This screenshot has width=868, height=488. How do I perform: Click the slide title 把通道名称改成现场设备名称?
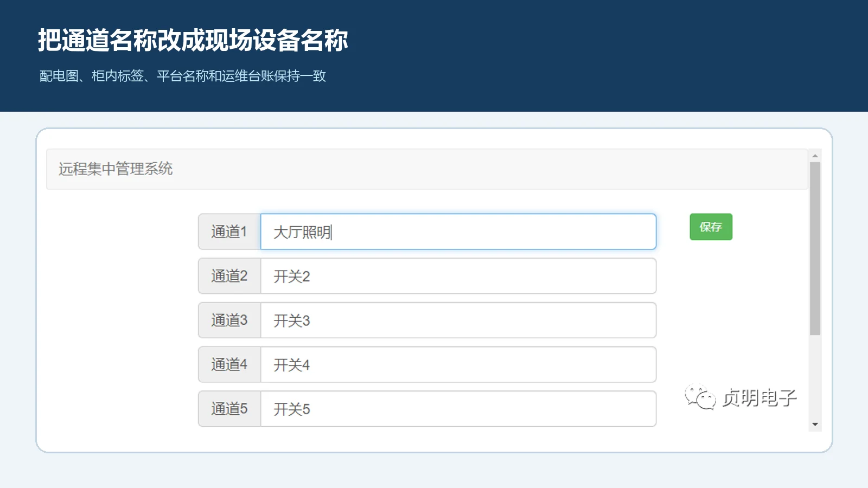pos(193,40)
